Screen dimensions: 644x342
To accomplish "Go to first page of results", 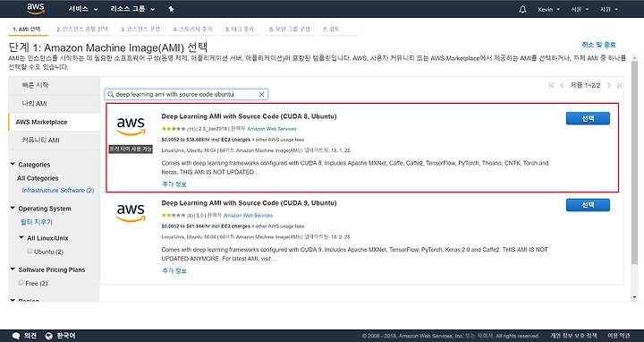I will coord(551,86).
